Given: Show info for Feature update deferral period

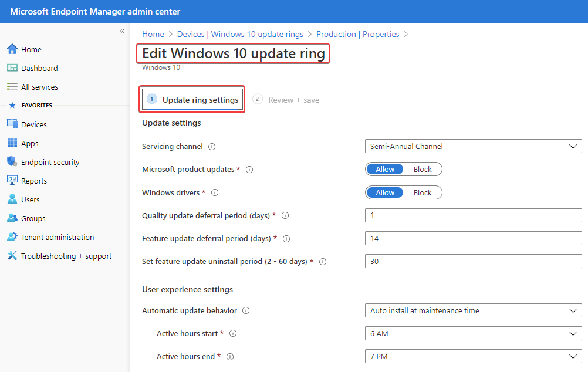Looking at the screenshot, I should 286,239.
